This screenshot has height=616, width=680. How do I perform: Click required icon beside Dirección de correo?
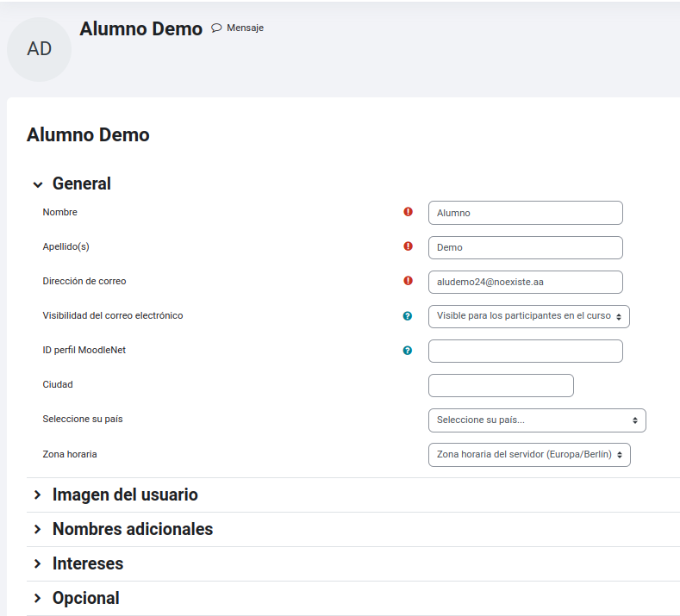point(409,281)
